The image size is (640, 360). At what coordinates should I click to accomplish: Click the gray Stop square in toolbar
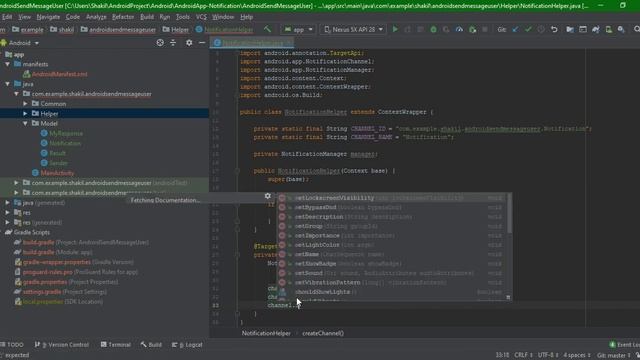click(x=485, y=29)
